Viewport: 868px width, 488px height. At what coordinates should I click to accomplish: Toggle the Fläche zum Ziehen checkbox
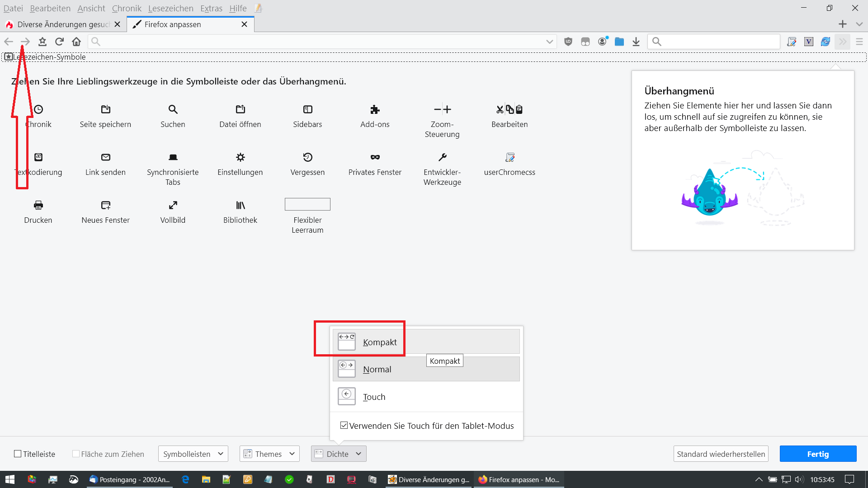click(x=76, y=454)
